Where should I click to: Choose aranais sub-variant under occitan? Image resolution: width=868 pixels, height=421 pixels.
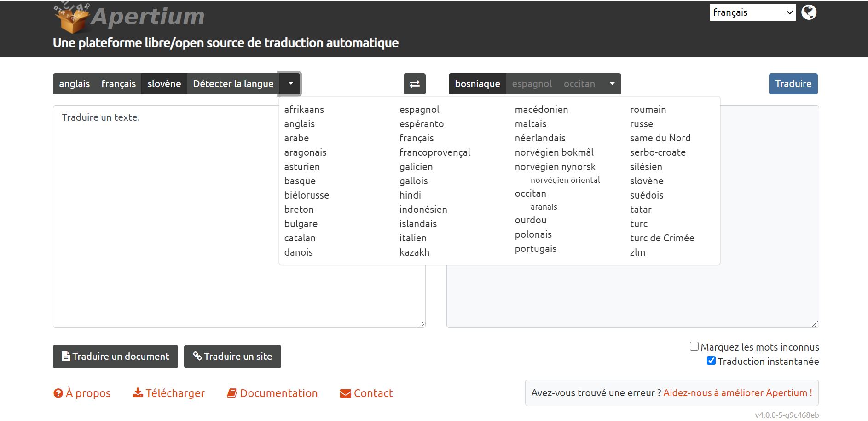[544, 207]
